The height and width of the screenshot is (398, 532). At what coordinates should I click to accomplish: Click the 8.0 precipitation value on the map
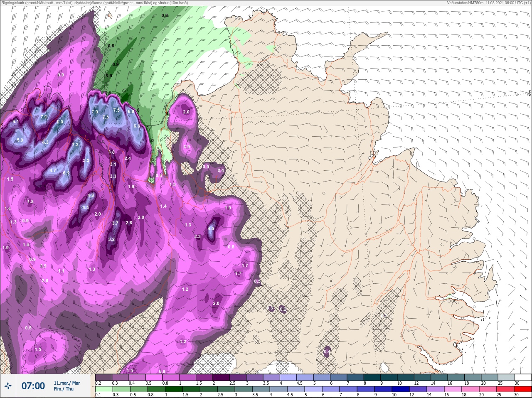(60, 122)
